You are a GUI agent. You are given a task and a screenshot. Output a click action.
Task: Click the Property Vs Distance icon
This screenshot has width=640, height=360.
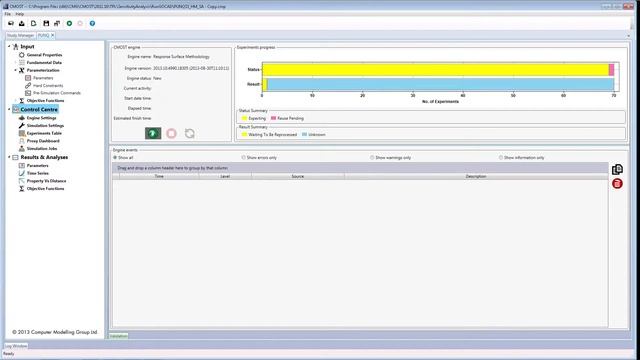22,181
